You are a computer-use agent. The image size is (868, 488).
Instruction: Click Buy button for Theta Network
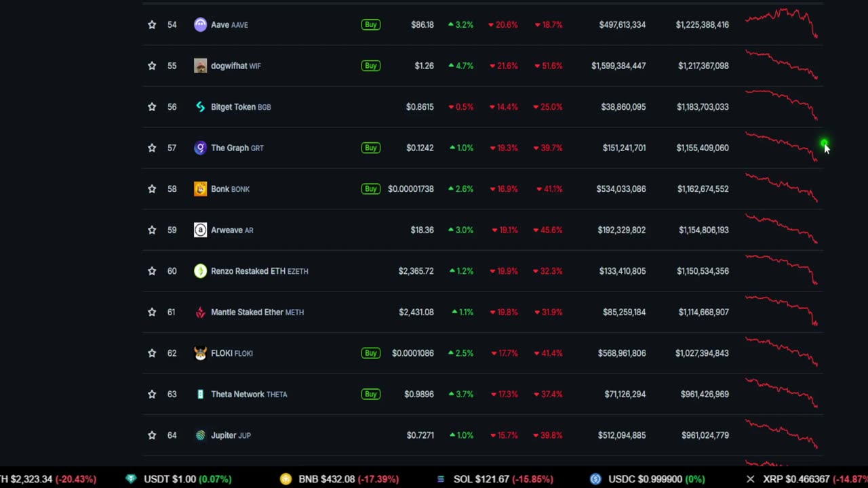pos(370,394)
